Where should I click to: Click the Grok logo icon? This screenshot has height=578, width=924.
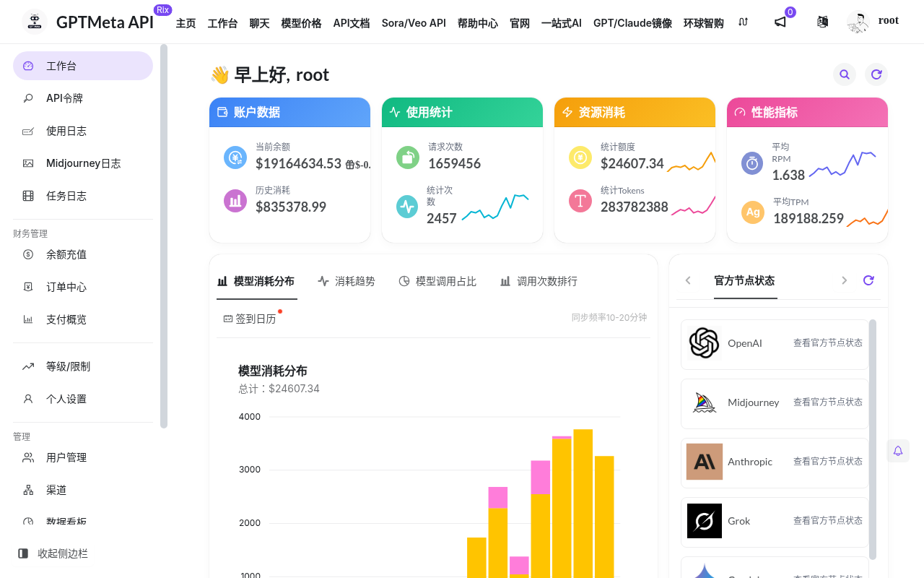click(x=704, y=521)
